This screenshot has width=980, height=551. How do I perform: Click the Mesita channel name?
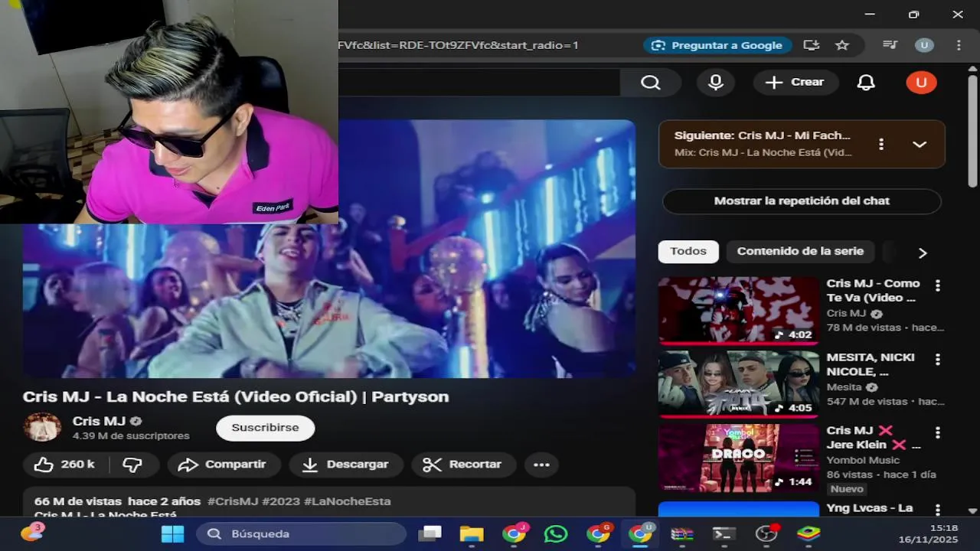tap(844, 387)
